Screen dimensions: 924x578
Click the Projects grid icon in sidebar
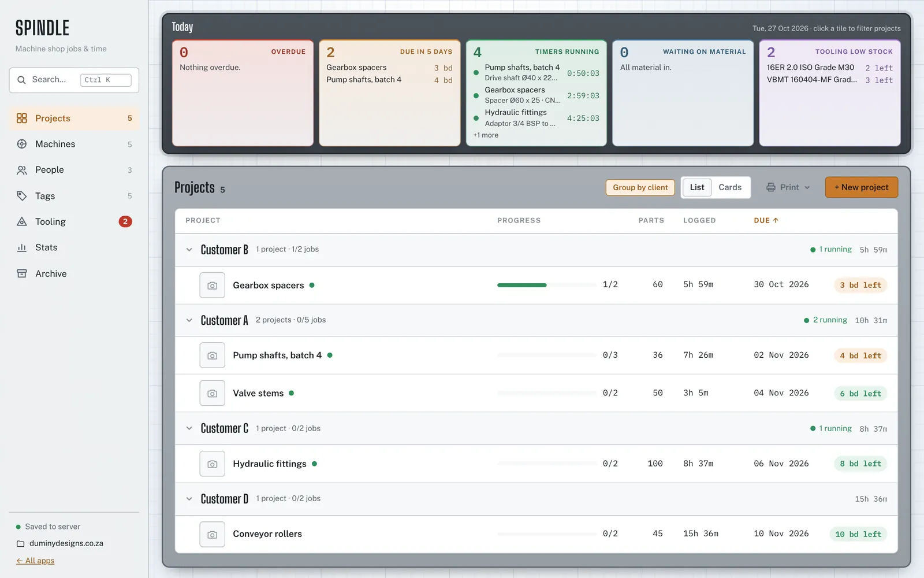tap(22, 118)
